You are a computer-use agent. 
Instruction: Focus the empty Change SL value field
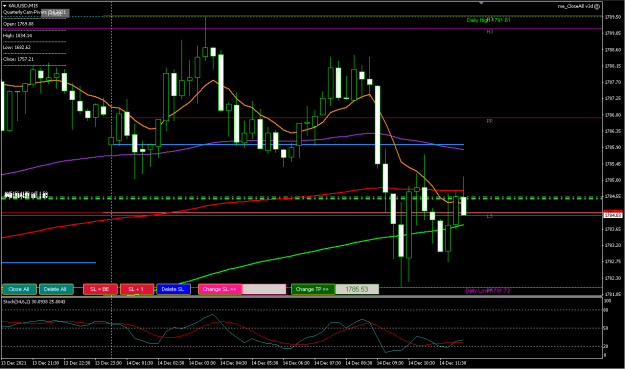[264, 289]
